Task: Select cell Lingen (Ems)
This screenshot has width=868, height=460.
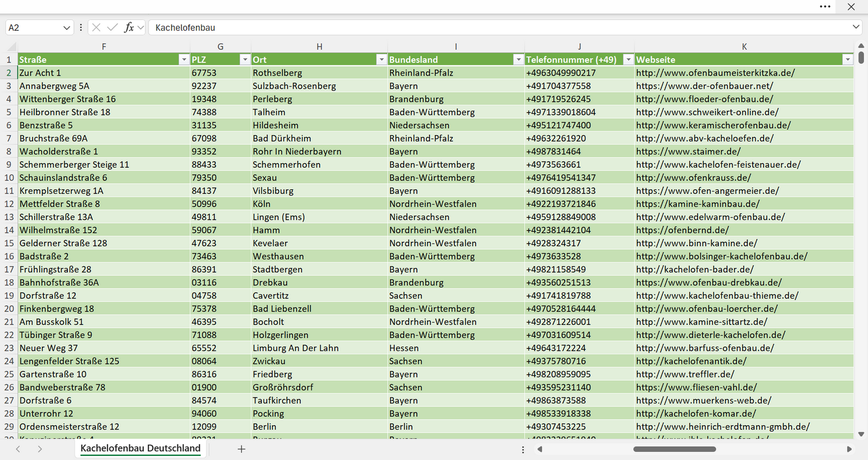Action: (x=319, y=217)
